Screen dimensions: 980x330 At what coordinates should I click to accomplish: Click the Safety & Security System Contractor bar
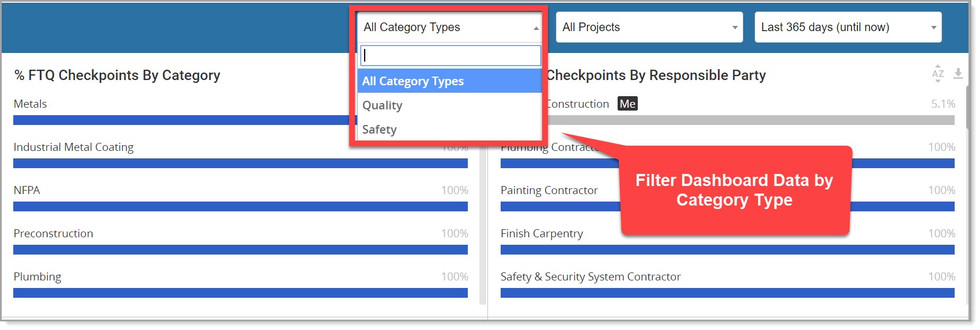pyautogui.click(x=728, y=293)
